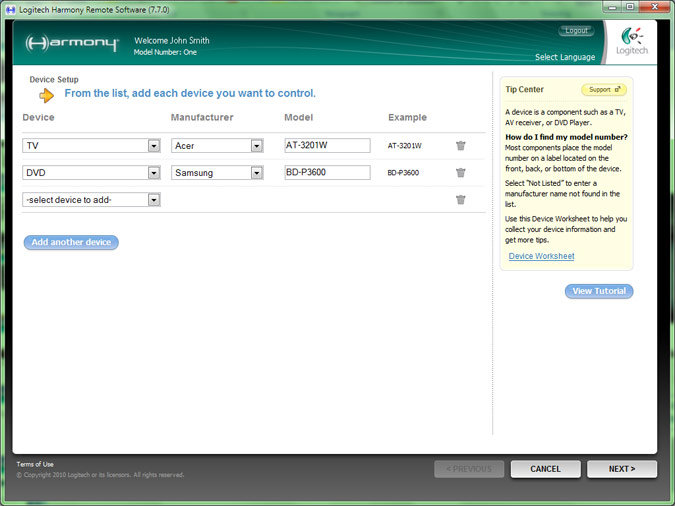Delete the TV device row trash icon
The width and height of the screenshot is (675, 506).
click(x=460, y=145)
